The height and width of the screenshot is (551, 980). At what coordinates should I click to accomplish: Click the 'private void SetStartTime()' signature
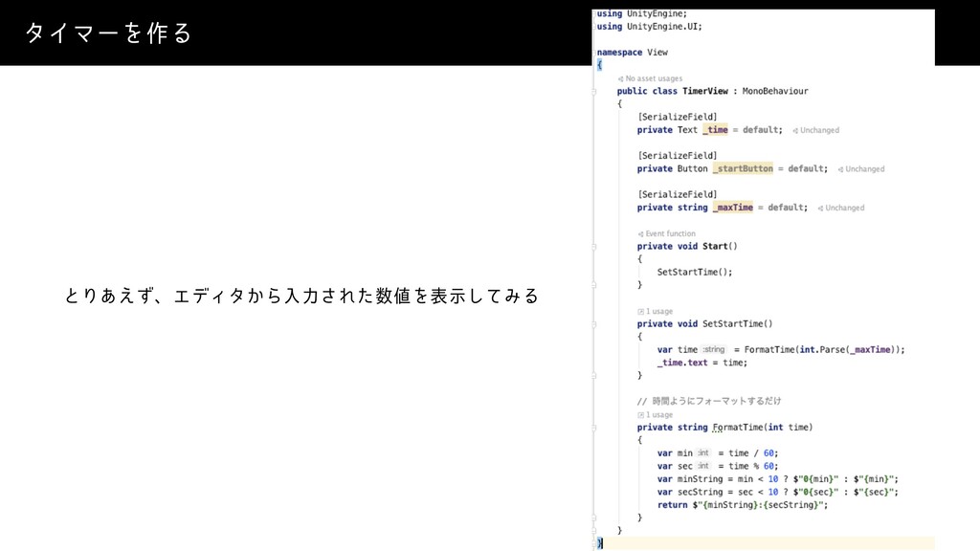pos(705,323)
